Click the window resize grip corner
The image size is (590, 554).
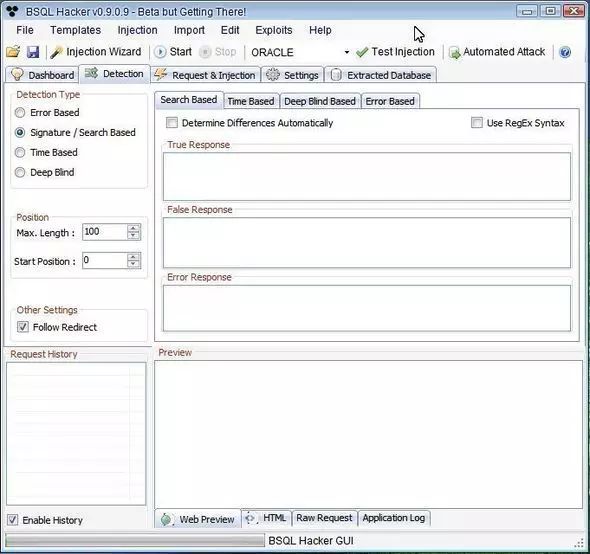(x=579, y=543)
